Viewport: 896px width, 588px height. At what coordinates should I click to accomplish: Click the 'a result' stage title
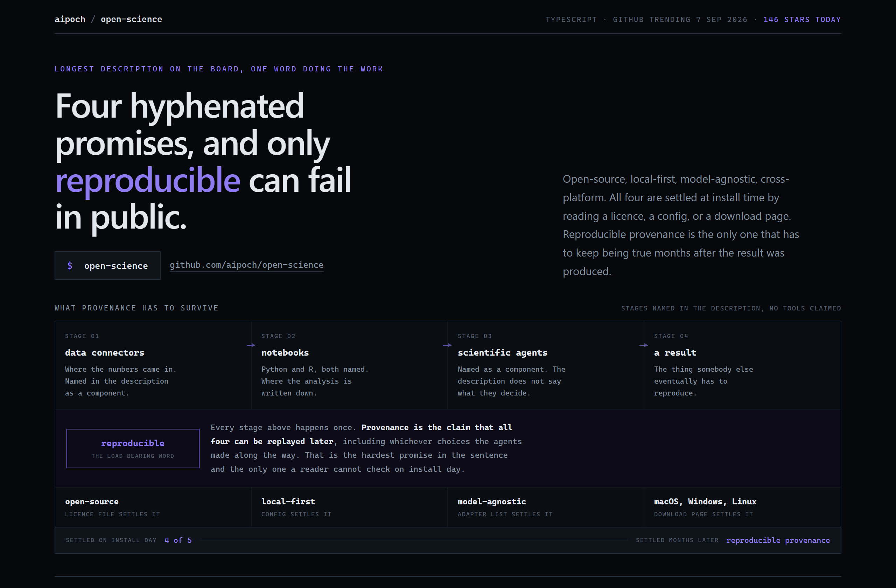pyautogui.click(x=675, y=353)
